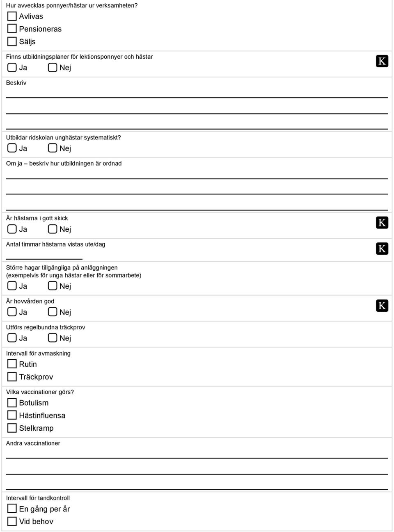This screenshot has height=532, width=394.
Task: Click the K icon beside 'Antal timmar hästarna vistas ute/dag'
Action: click(x=382, y=249)
